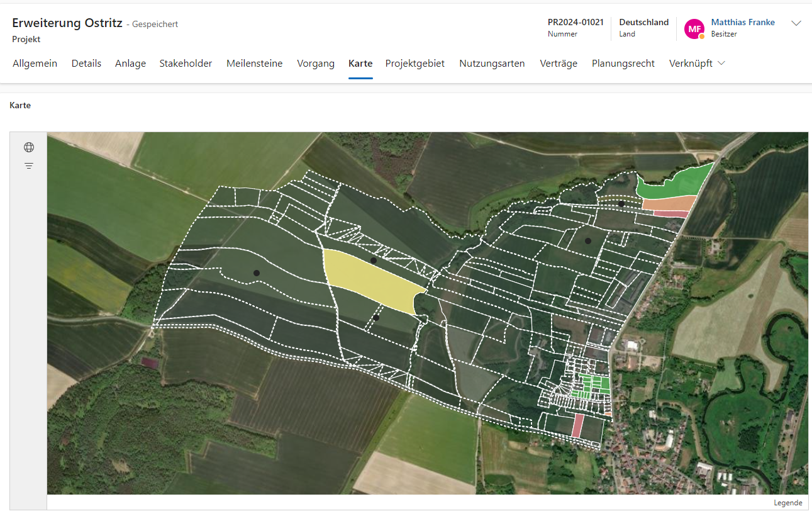The image size is (812, 516).
Task: Open owner Matthias Franke link
Action: [742, 22]
